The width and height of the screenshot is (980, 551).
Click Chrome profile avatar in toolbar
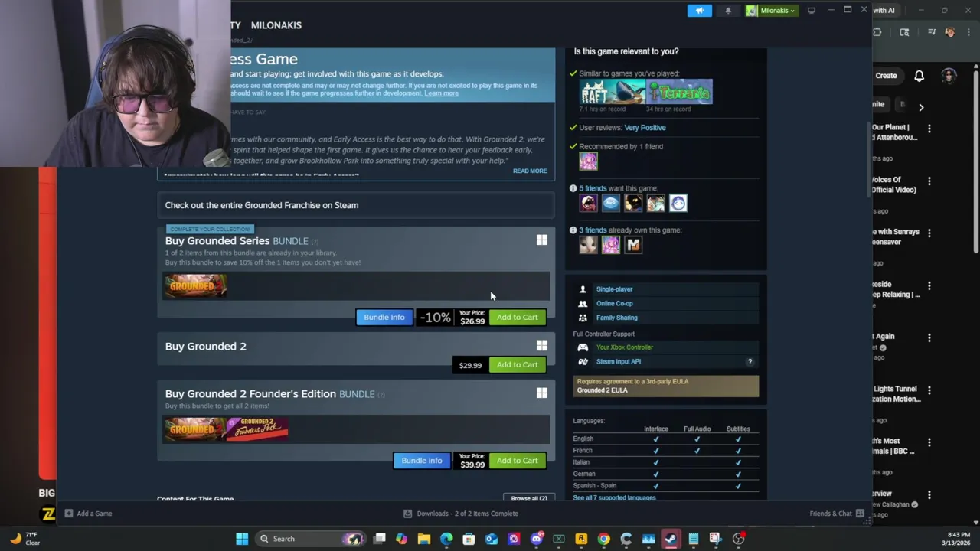click(x=950, y=32)
